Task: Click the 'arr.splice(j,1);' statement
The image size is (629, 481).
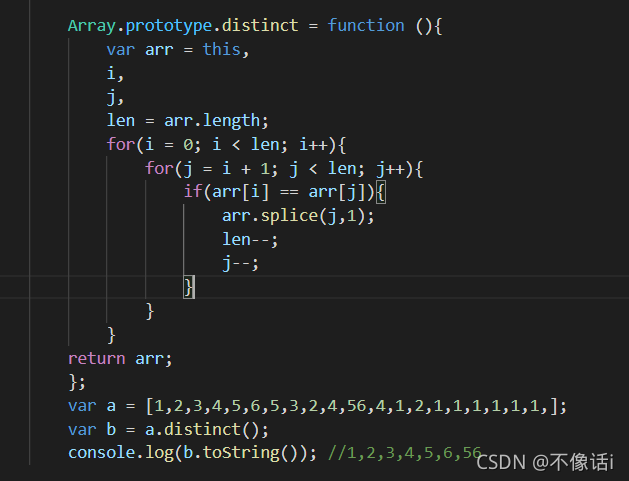Action: click(298, 216)
